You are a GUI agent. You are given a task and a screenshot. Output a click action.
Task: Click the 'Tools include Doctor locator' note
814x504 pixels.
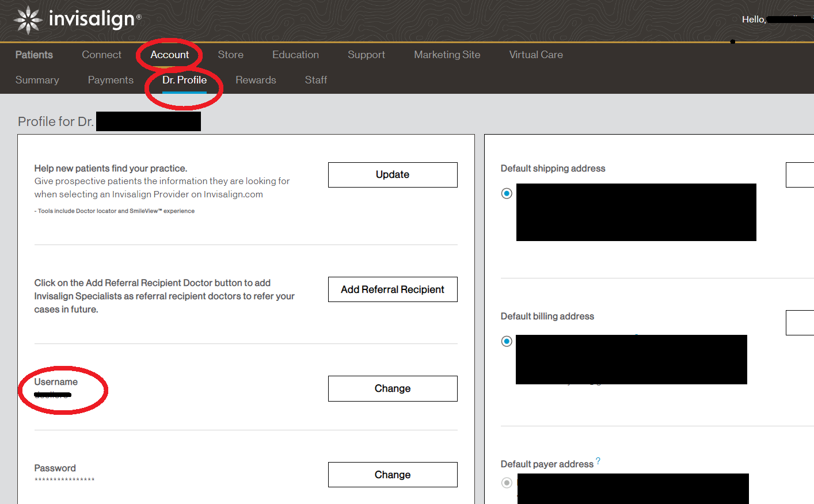pyautogui.click(x=115, y=211)
